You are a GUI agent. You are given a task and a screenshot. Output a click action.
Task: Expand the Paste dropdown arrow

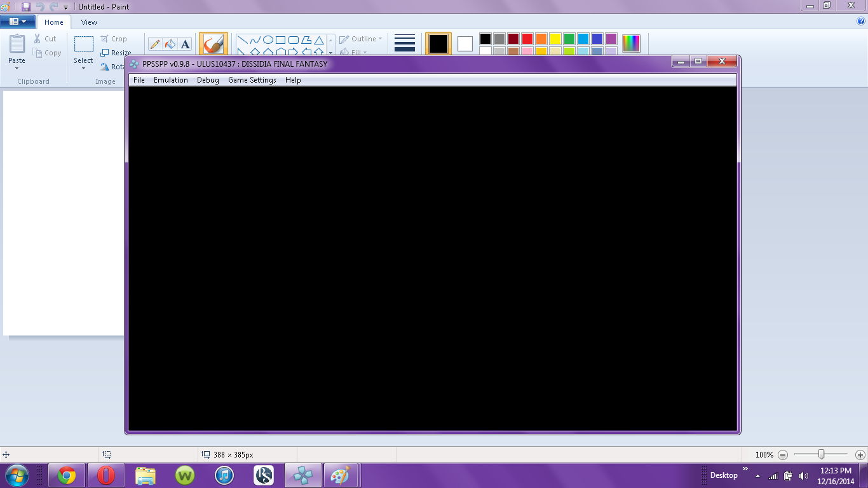click(17, 68)
